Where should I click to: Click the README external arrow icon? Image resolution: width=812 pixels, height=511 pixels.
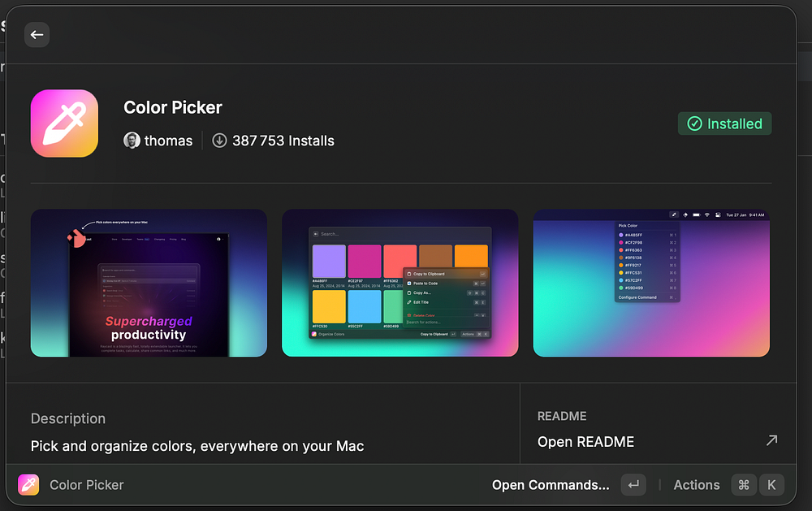tap(771, 440)
